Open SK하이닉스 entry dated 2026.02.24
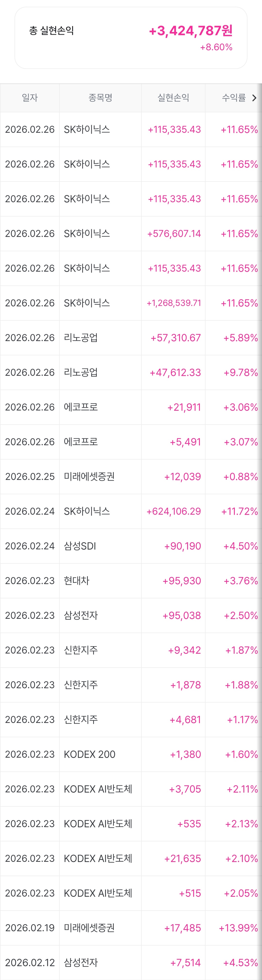This screenshot has height=980, width=262. (131, 511)
